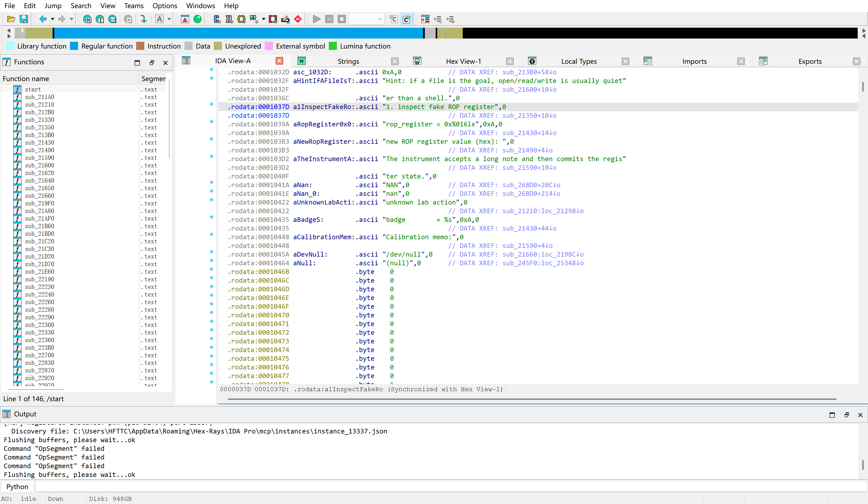Click the letter 'A' text style icon
The height and width of the screenshot is (504, 868).
(x=159, y=19)
